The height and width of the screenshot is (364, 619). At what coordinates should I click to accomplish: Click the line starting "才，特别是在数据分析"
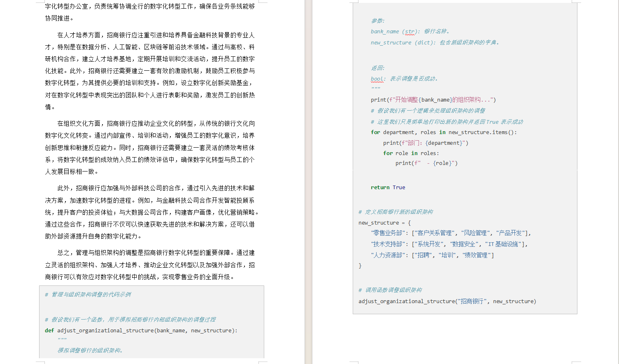pyautogui.click(x=150, y=47)
